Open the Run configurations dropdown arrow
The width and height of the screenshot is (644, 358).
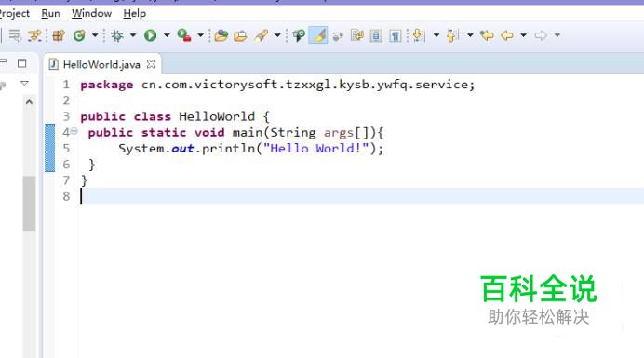coord(167,35)
